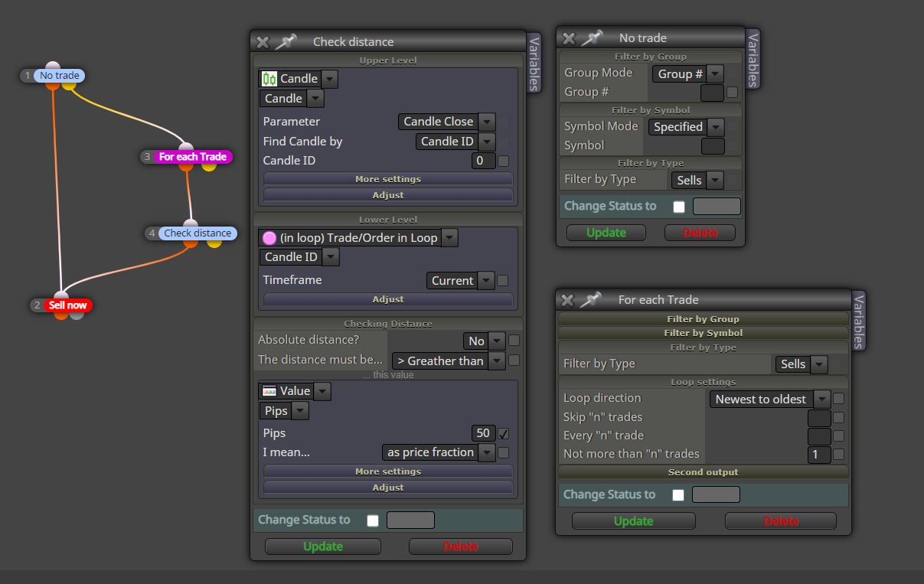Open Variables tab of No trade panel
This screenshot has width=924, height=584.
tap(753, 59)
